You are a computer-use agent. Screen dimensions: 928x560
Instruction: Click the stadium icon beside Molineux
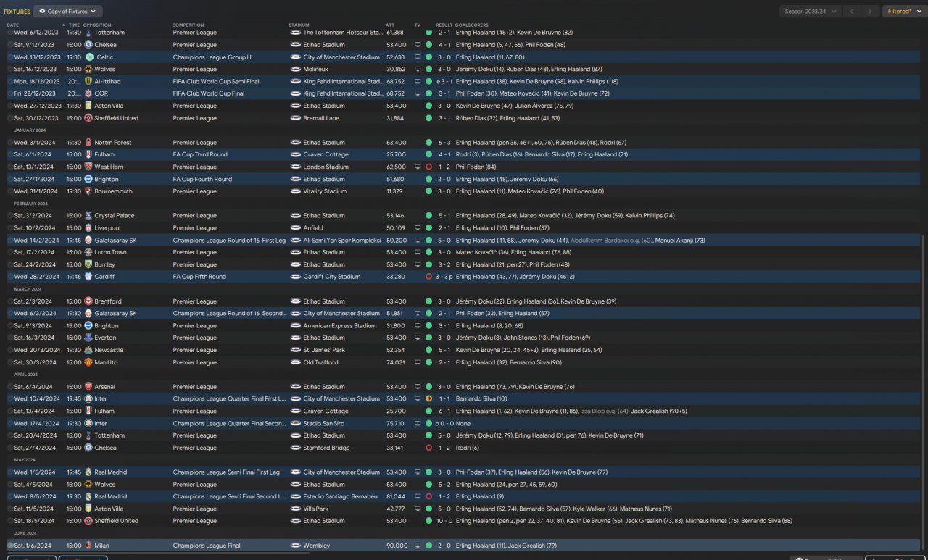pos(296,70)
